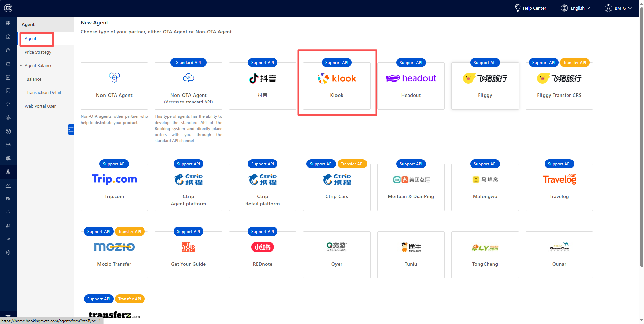
Task: Select the Headout agent card
Action: (411, 86)
